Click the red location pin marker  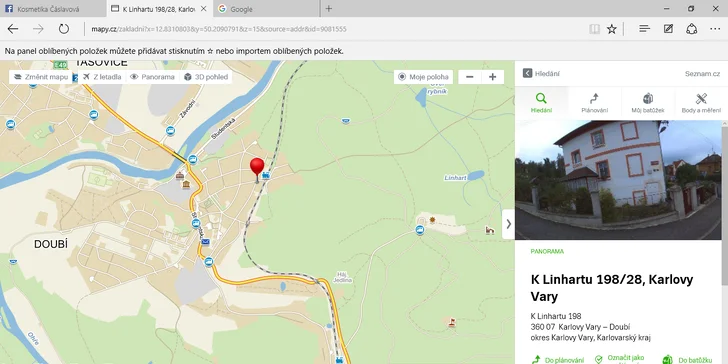(x=257, y=169)
